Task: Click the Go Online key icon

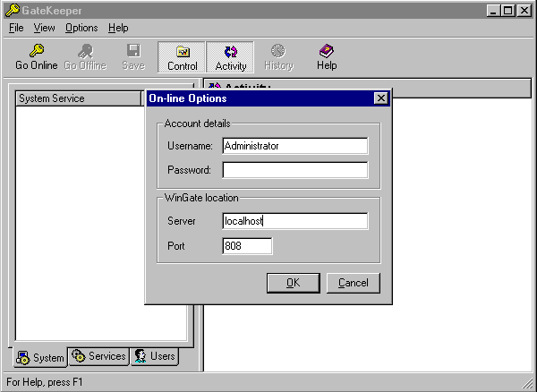Action: 37,51
